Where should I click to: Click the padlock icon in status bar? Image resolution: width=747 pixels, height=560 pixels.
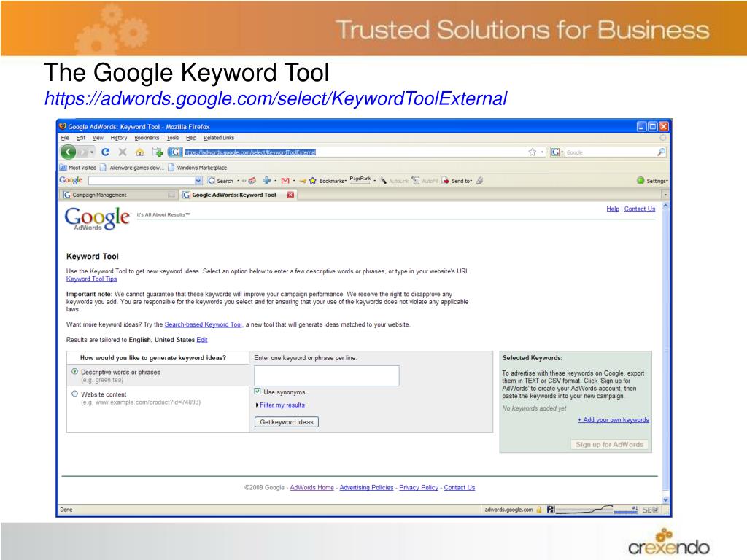539,510
